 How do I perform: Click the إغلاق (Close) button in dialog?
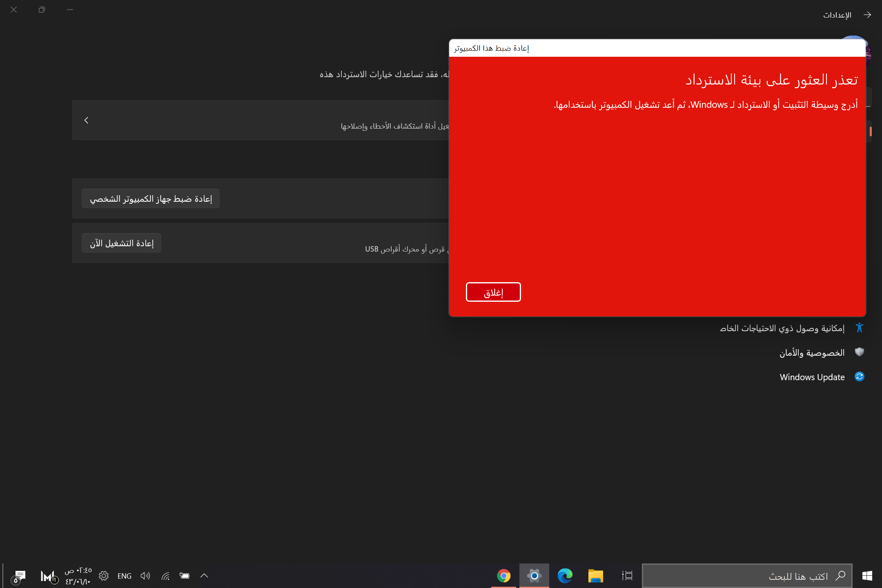click(493, 292)
